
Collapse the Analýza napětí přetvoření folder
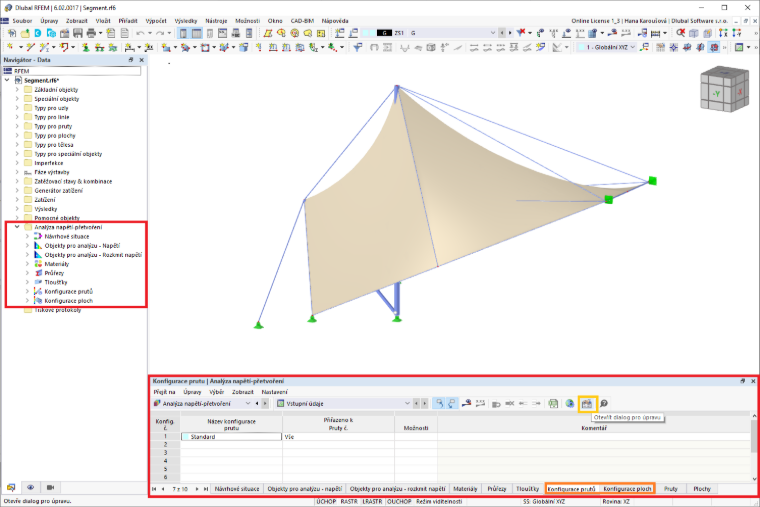17,227
